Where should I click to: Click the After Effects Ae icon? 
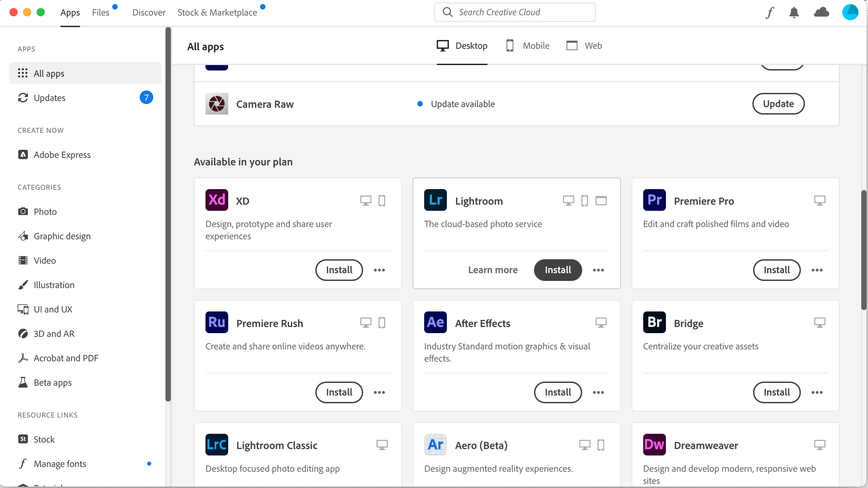click(x=435, y=322)
